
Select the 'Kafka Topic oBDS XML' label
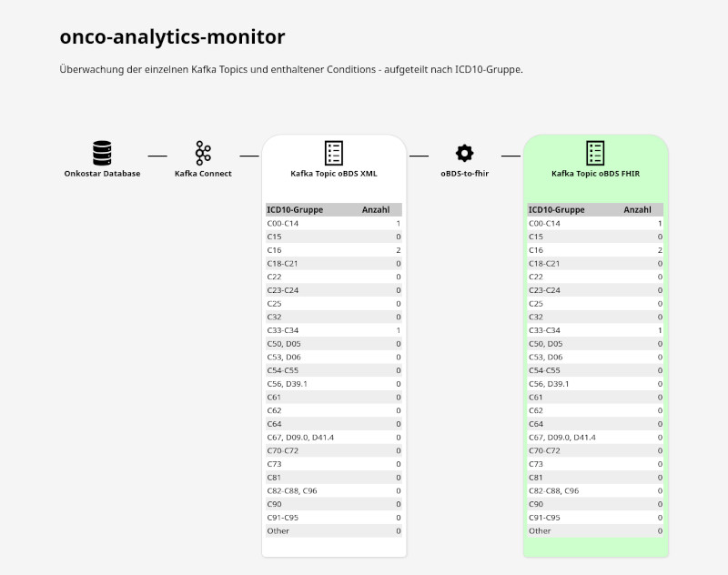(x=334, y=174)
